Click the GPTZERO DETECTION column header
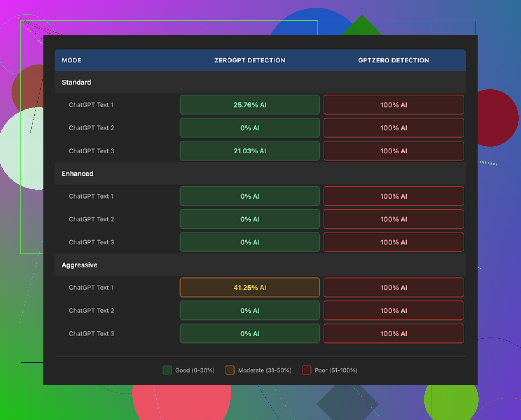The image size is (521, 420). point(393,60)
